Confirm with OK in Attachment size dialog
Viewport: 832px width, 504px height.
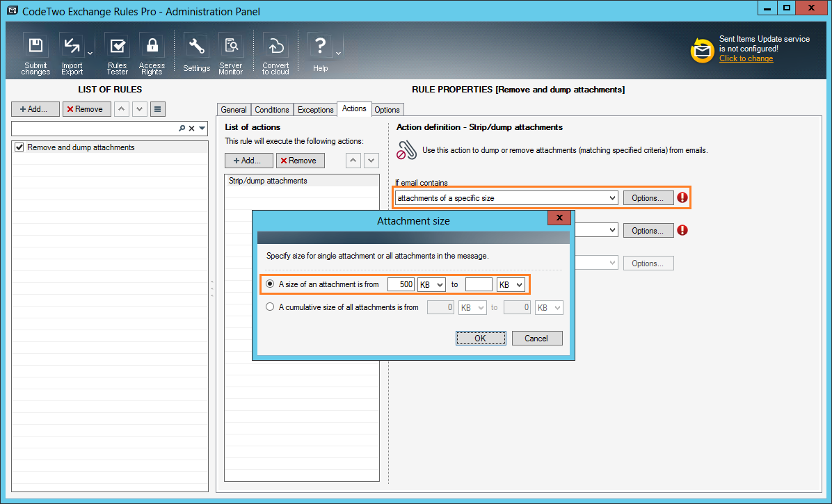coord(481,338)
